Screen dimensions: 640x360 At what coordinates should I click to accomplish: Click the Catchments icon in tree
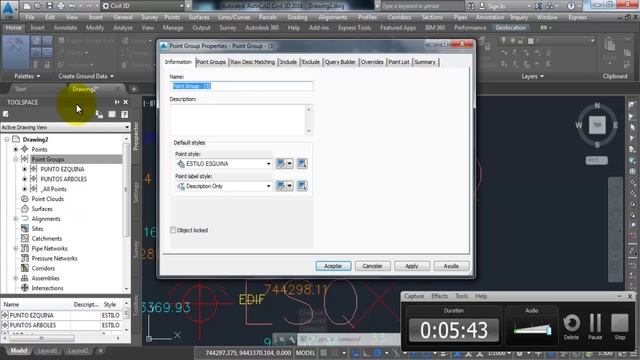(x=24, y=238)
